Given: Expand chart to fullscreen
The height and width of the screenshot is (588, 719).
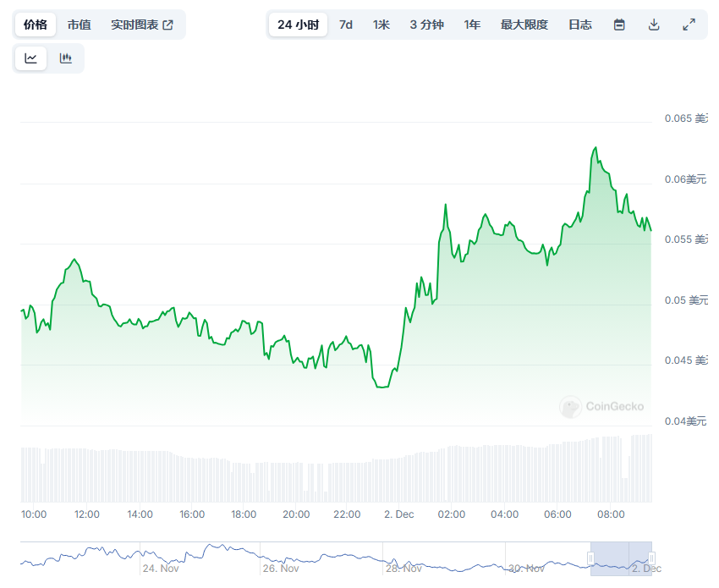Looking at the screenshot, I should coord(689,25).
